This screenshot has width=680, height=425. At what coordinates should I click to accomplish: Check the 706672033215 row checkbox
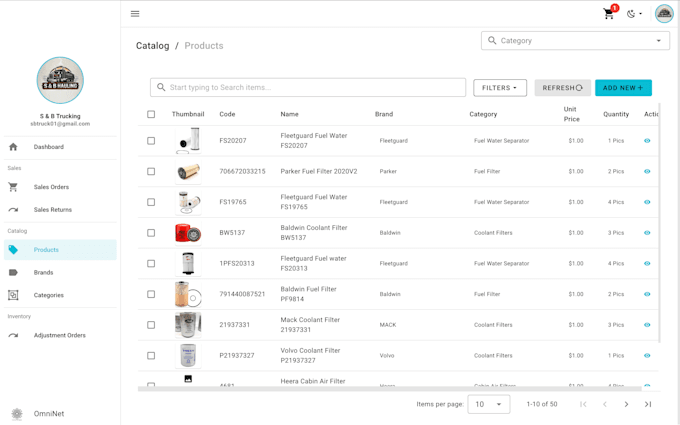coord(151,171)
